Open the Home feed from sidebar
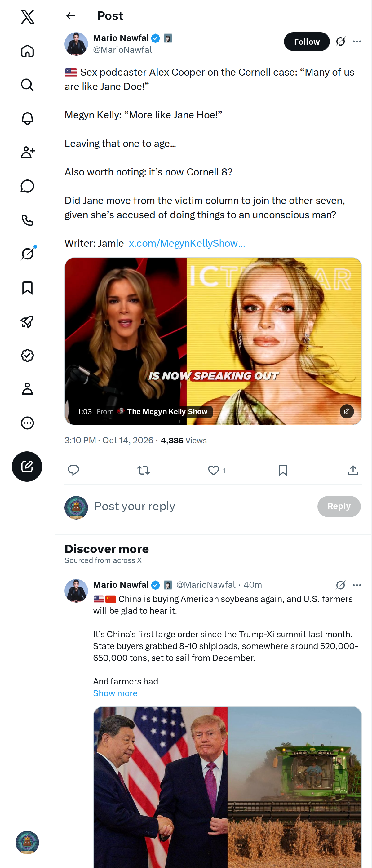372x868 pixels. pos(27,51)
